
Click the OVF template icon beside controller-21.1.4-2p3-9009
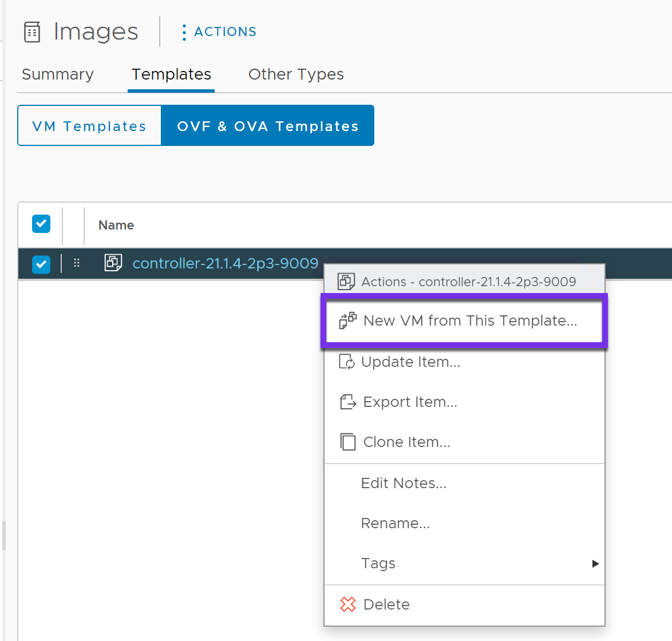click(113, 263)
